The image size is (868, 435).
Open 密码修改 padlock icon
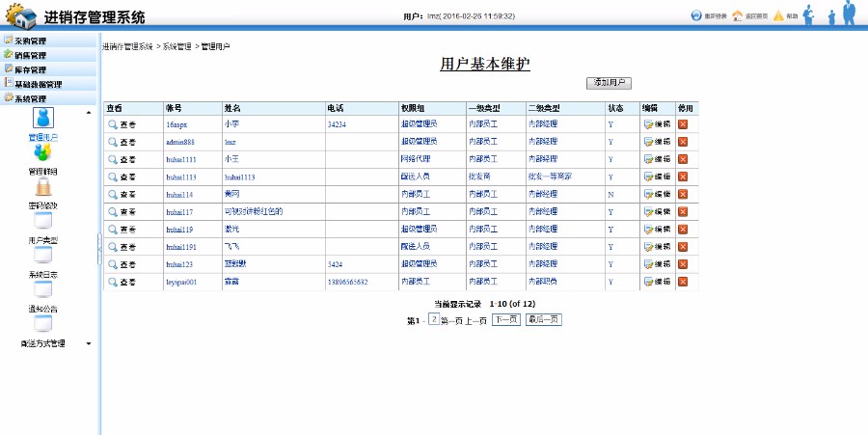tap(43, 186)
